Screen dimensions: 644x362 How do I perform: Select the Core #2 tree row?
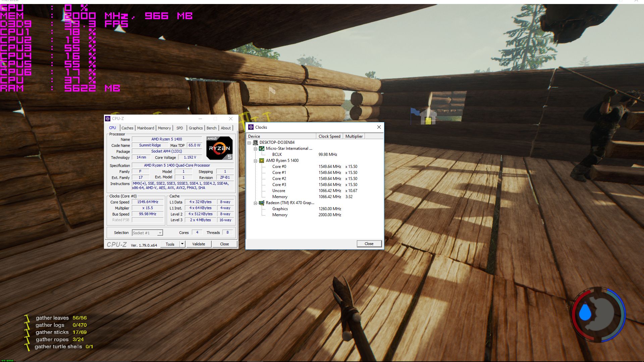pyautogui.click(x=279, y=179)
